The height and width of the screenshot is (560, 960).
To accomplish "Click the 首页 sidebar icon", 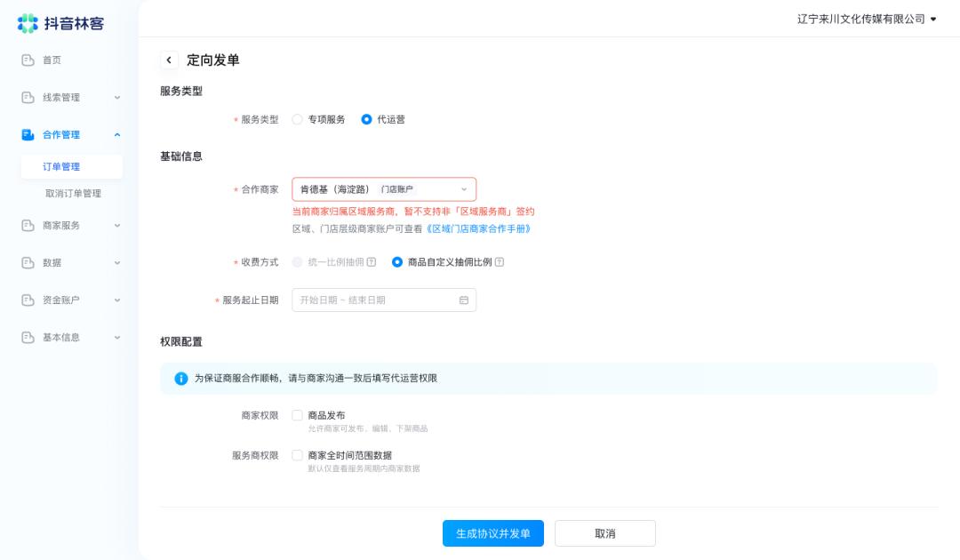I will (28, 60).
